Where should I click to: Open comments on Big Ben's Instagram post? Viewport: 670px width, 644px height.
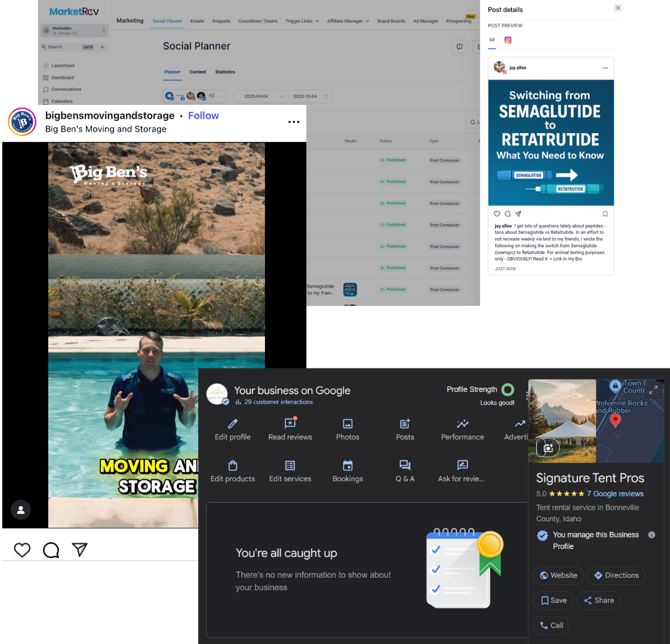[51, 550]
